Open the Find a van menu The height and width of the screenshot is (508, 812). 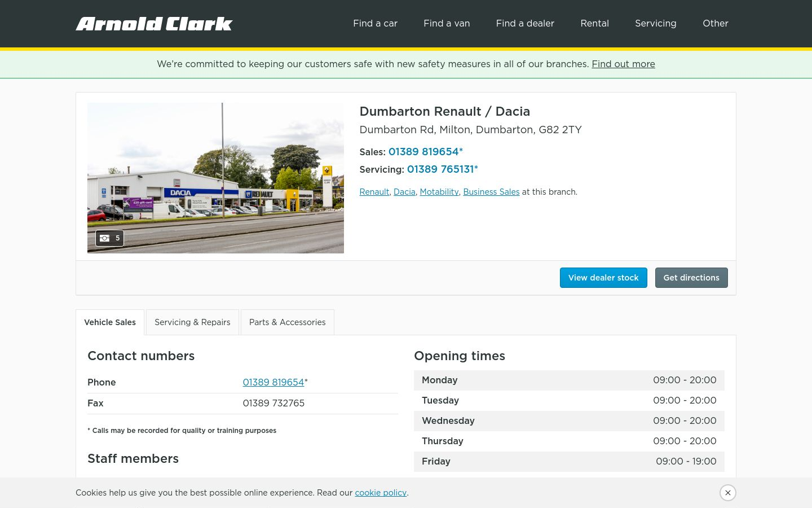(447, 23)
